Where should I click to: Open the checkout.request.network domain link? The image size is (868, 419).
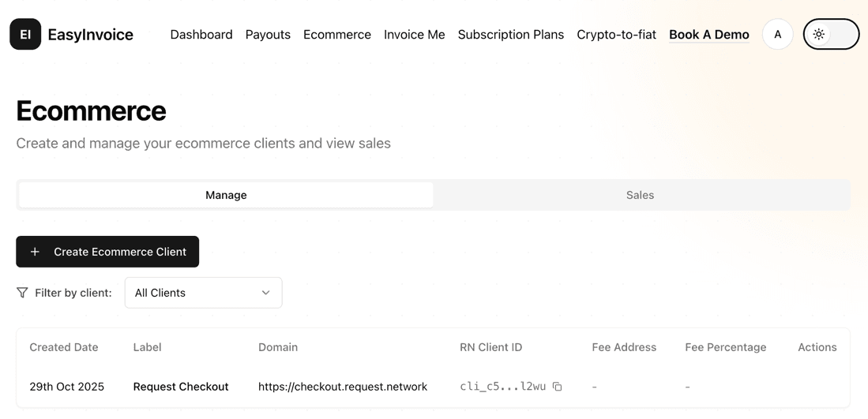coord(343,387)
